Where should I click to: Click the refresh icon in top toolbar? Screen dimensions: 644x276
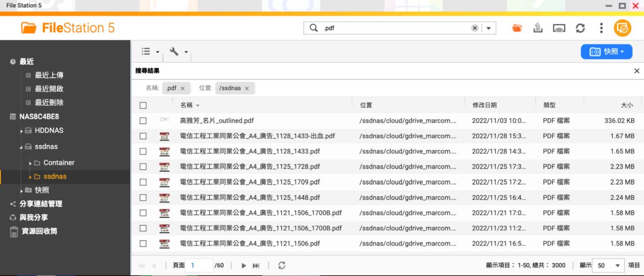point(580,28)
